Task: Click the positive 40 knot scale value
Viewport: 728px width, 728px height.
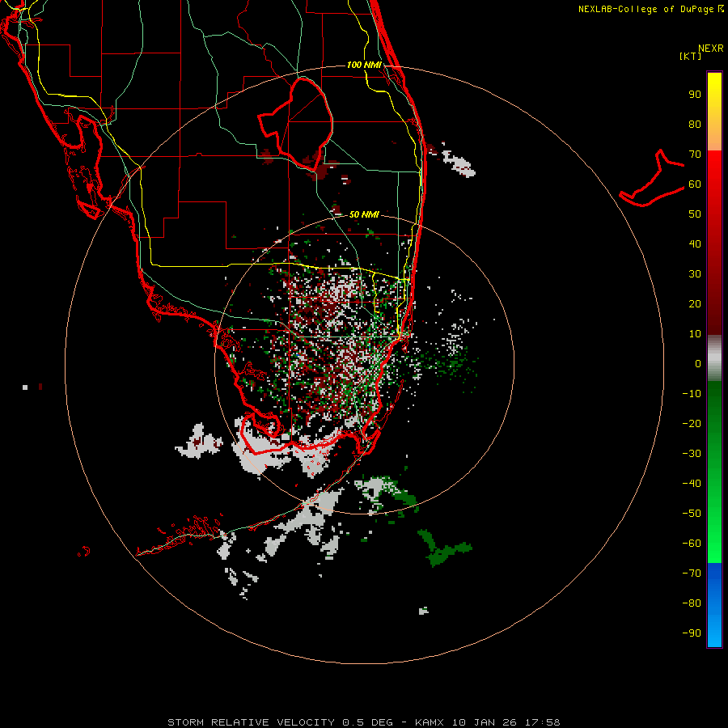Action: click(695, 244)
